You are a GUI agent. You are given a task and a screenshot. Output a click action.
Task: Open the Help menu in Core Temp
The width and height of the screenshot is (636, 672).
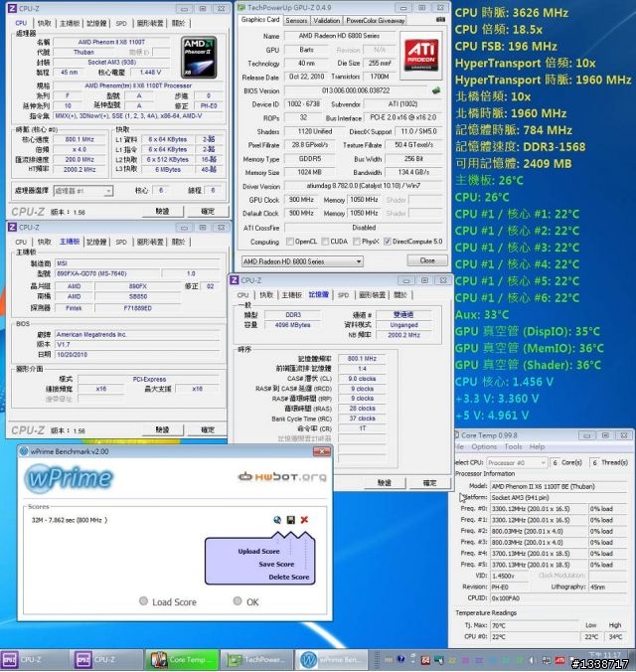[537, 446]
